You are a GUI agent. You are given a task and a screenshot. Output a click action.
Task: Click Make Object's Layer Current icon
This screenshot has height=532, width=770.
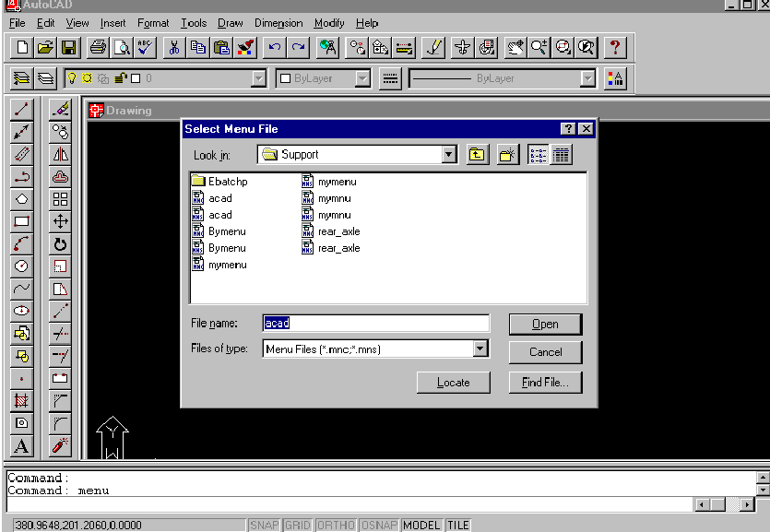(21, 78)
